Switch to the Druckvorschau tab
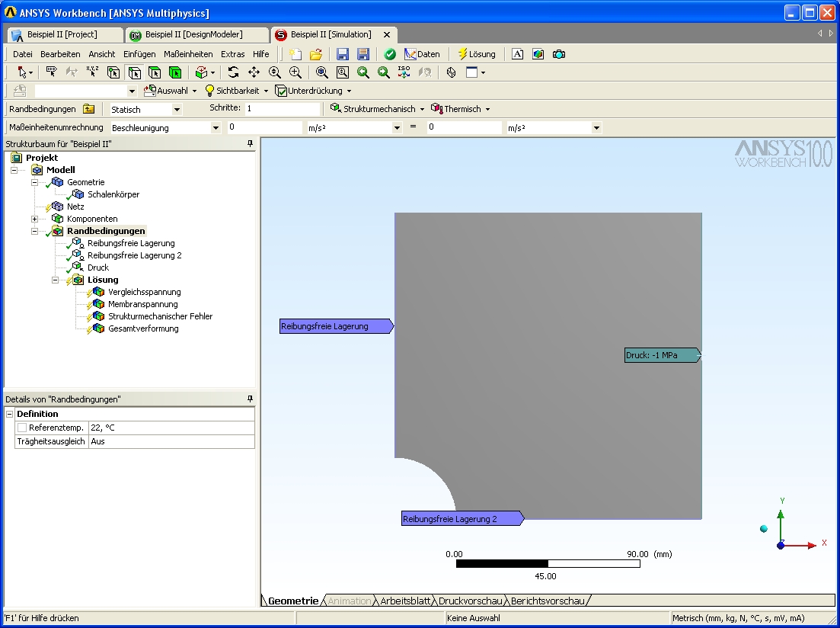The image size is (840, 628). (470, 601)
